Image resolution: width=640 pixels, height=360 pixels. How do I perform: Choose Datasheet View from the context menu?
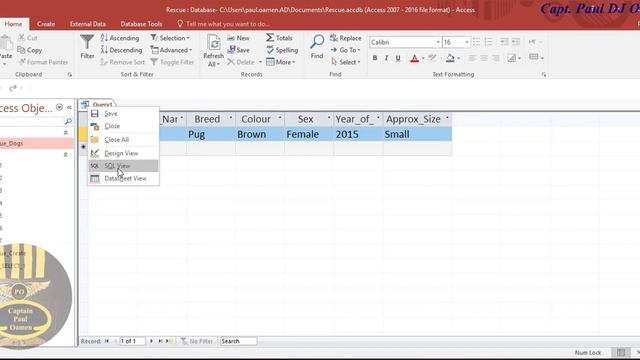(124, 178)
